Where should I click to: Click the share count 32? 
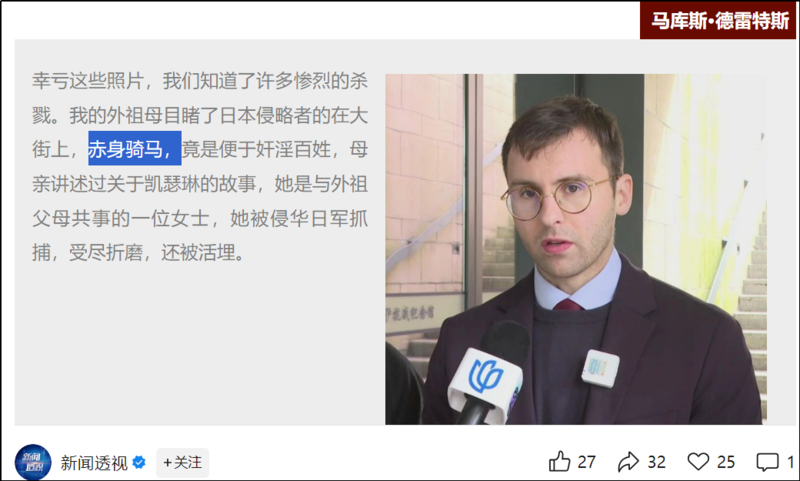(656, 462)
